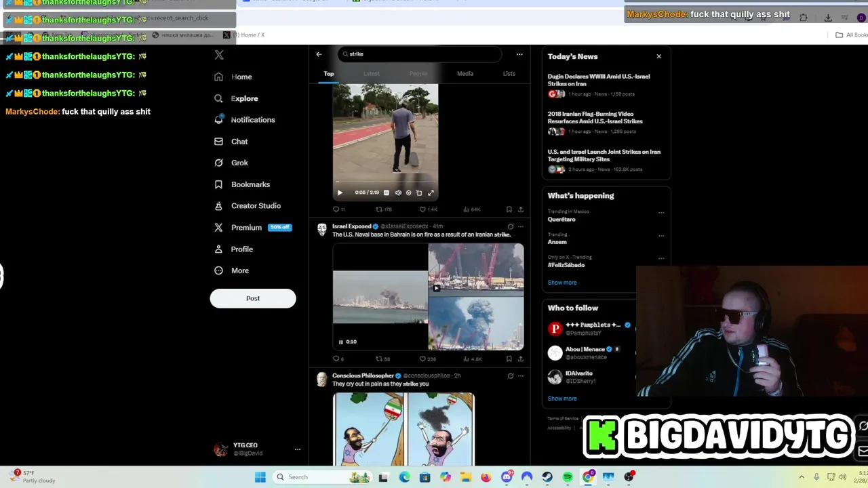The width and height of the screenshot is (868, 488).
Task: Open account menu dots next to YTG CEO
Action: tap(297, 449)
